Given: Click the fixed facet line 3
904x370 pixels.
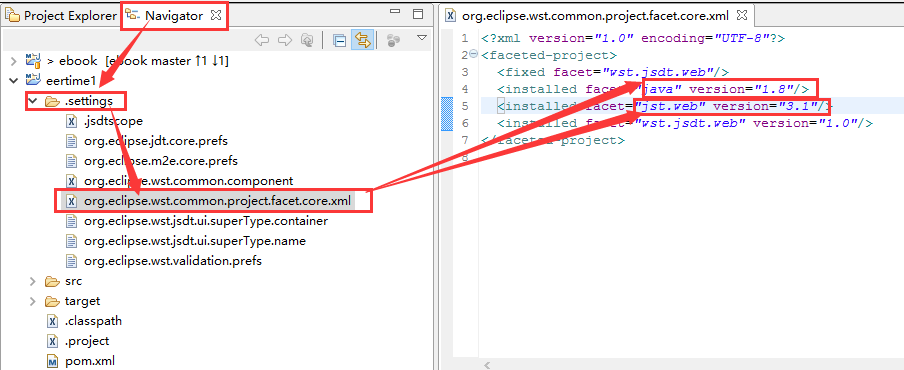Looking at the screenshot, I should click(x=613, y=73).
